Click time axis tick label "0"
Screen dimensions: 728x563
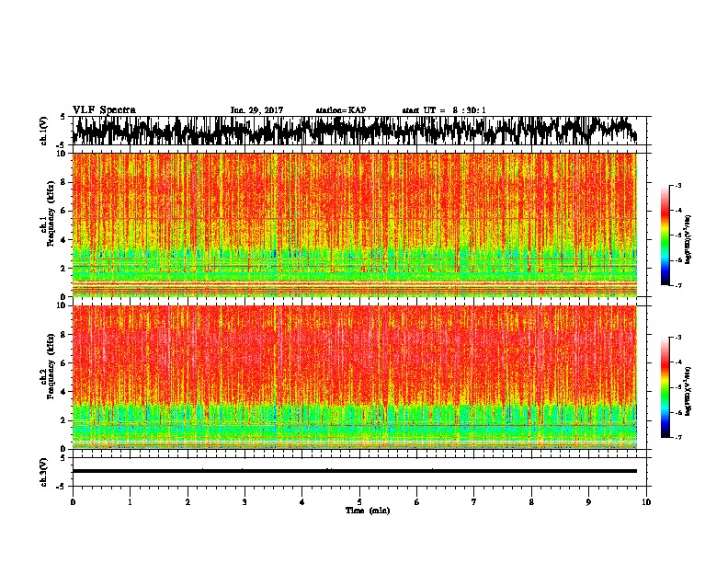pos(73,502)
